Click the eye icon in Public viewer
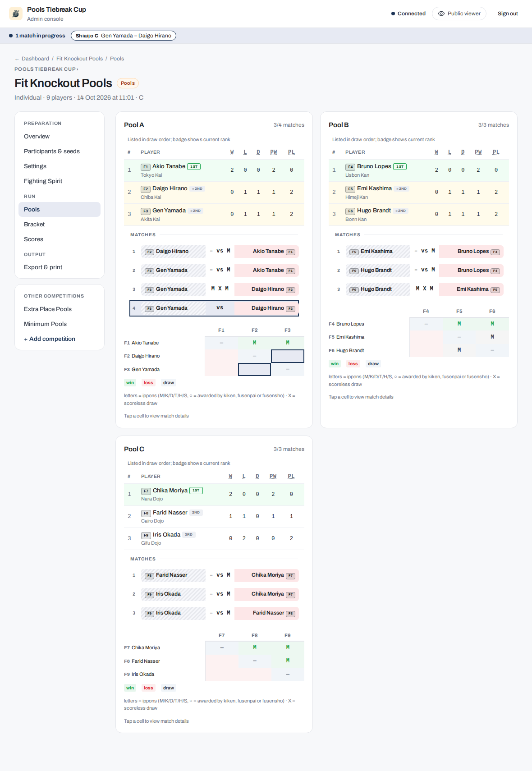Image resolution: width=532 pixels, height=771 pixels. (441, 14)
